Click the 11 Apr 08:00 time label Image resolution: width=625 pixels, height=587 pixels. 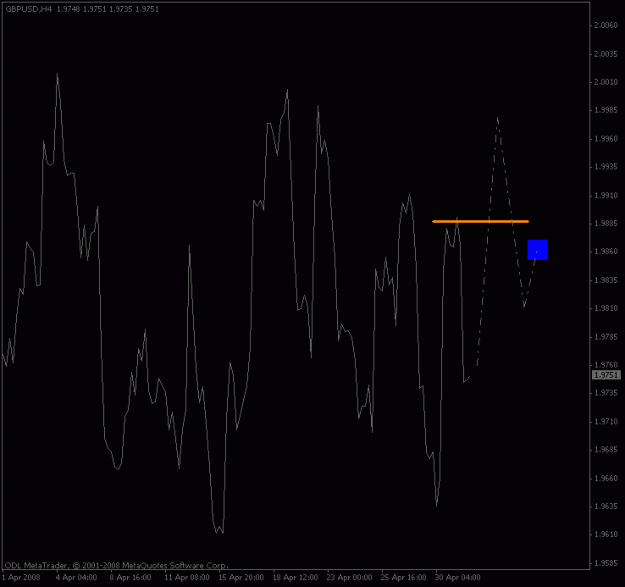[187, 577]
